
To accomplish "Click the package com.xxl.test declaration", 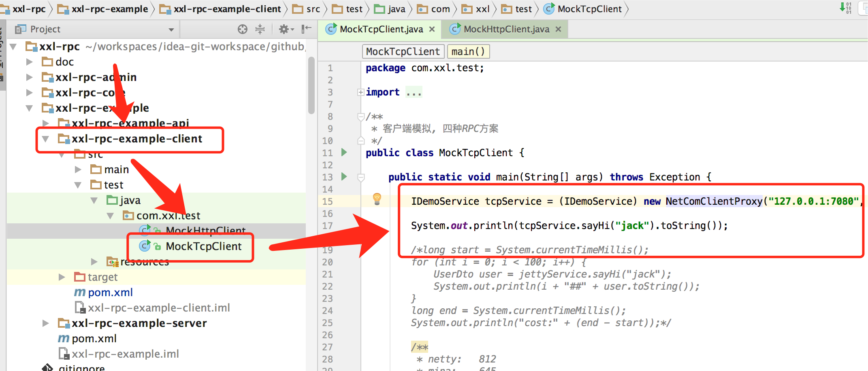I will pos(424,68).
